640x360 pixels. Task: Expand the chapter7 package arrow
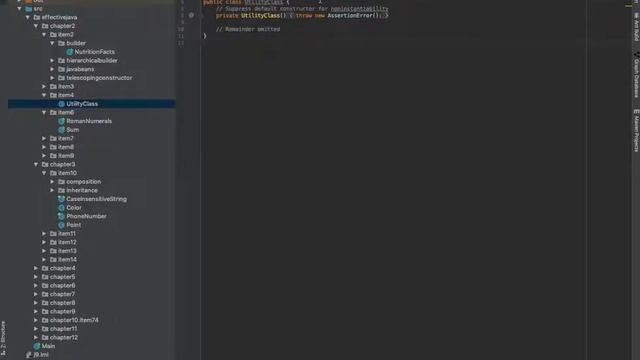click(36, 294)
